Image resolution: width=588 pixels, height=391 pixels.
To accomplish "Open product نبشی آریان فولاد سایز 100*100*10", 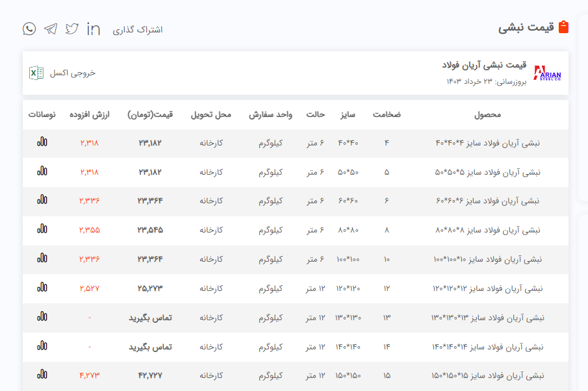I will point(487,259).
